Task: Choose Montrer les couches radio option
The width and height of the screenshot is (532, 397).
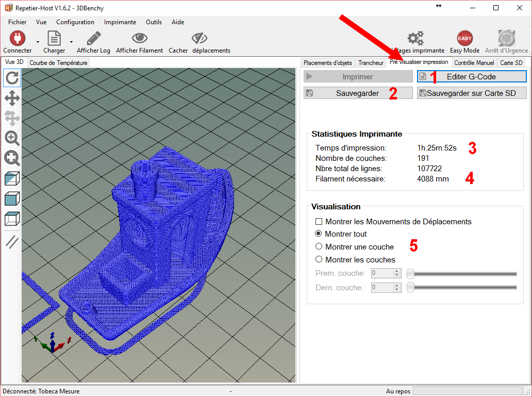Action: (319, 260)
